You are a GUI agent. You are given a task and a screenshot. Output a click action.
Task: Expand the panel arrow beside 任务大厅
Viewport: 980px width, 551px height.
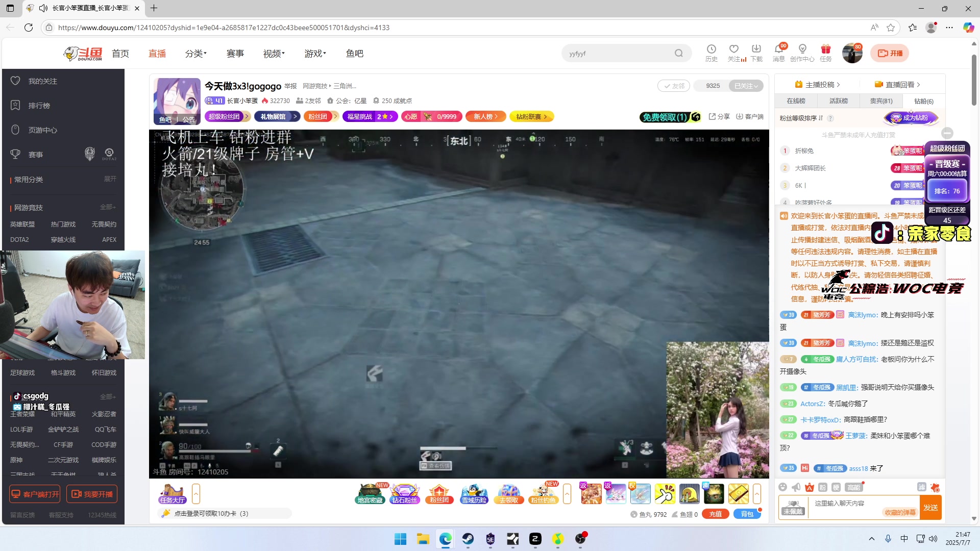(x=196, y=494)
